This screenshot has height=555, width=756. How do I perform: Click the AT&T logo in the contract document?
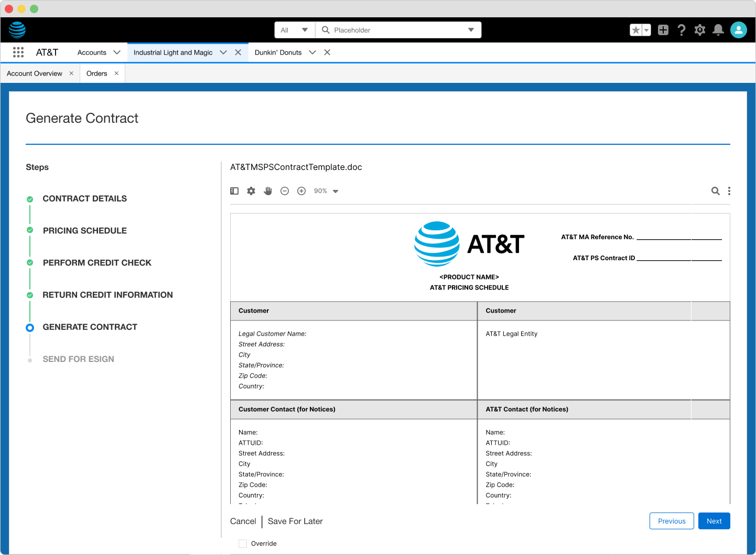click(x=469, y=244)
